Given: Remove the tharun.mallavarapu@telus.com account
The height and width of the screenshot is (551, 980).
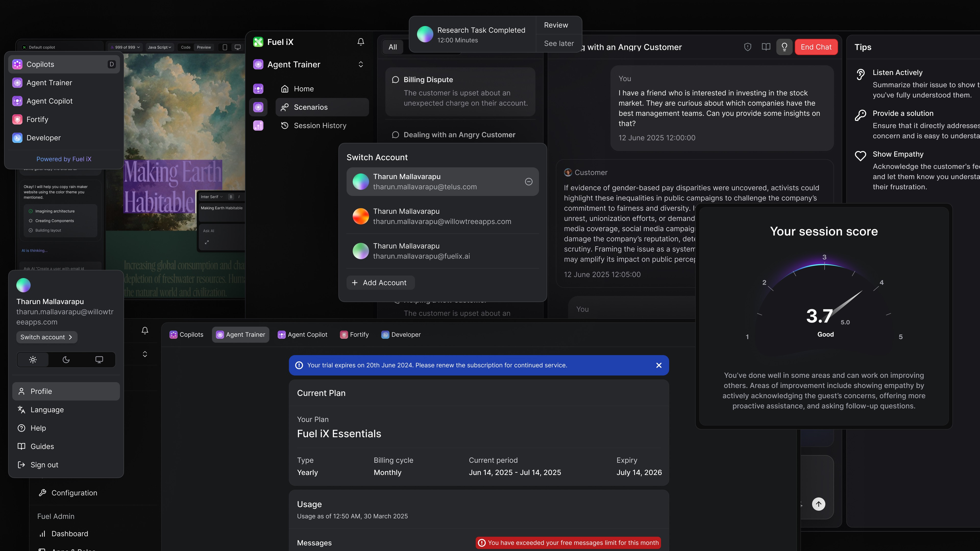Looking at the screenshot, I should [529, 182].
